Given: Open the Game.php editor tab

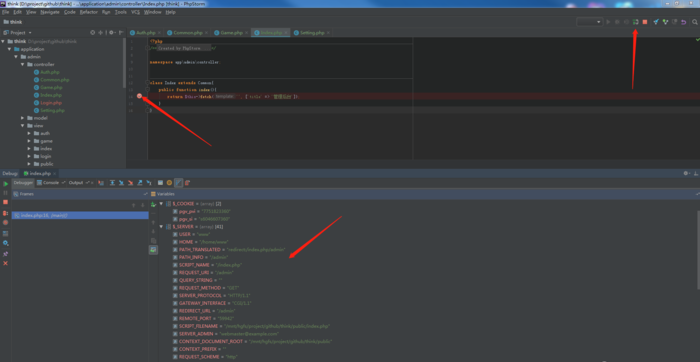Looking at the screenshot, I should point(232,33).
